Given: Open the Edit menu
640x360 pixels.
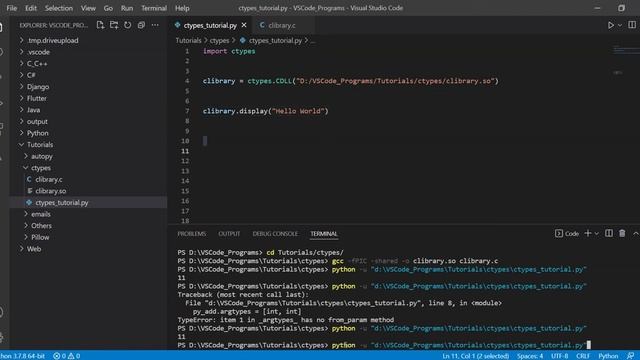Looking at the screenshot, I should pyautogui.click(x=31, y=8).
